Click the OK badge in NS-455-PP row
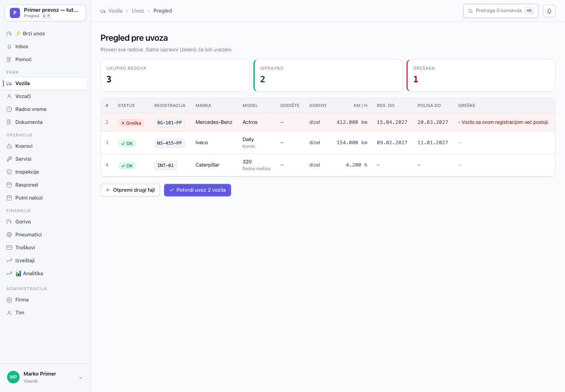 tap(127, 143)
